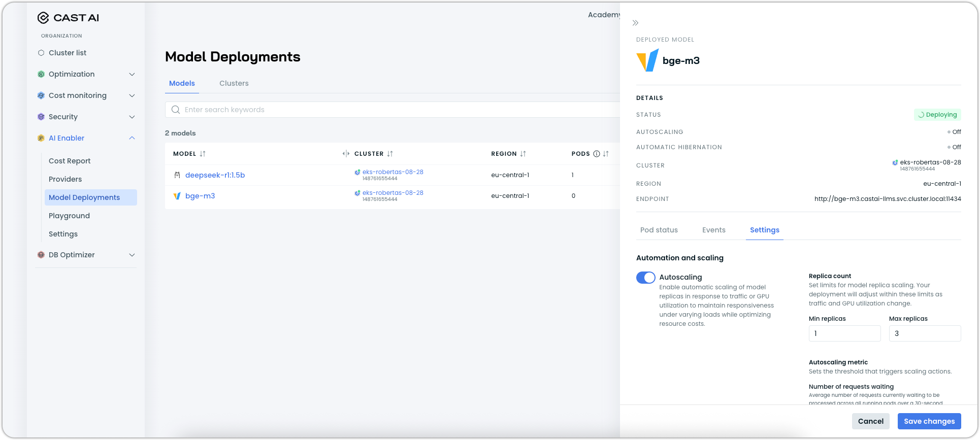Click the search magnifier icon
Viewport: 980px width, 440px height.
click(176, 110)
